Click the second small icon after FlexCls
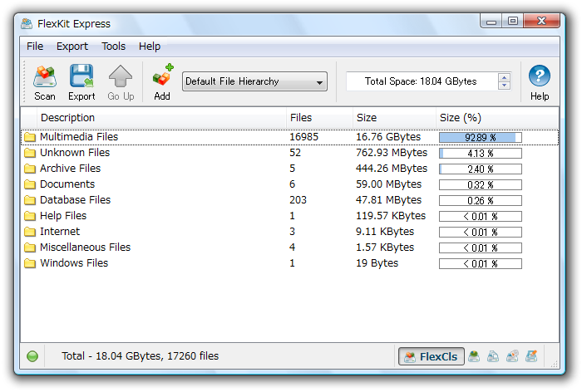Screen dimensions: 582x392 click(493, 356)
